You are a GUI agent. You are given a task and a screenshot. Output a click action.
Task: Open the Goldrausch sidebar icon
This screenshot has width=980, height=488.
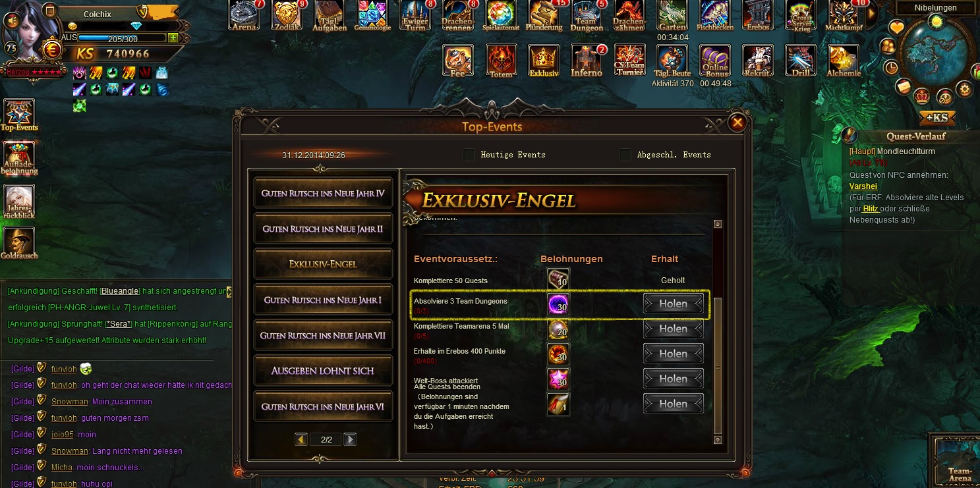click(x=19, y=243)
